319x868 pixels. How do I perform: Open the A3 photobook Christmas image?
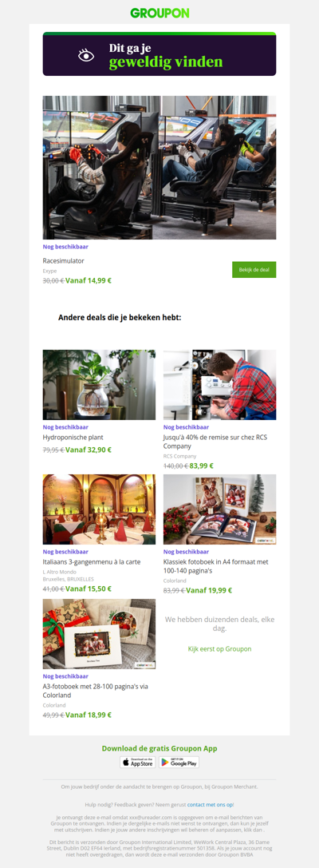tap(99, 634)
